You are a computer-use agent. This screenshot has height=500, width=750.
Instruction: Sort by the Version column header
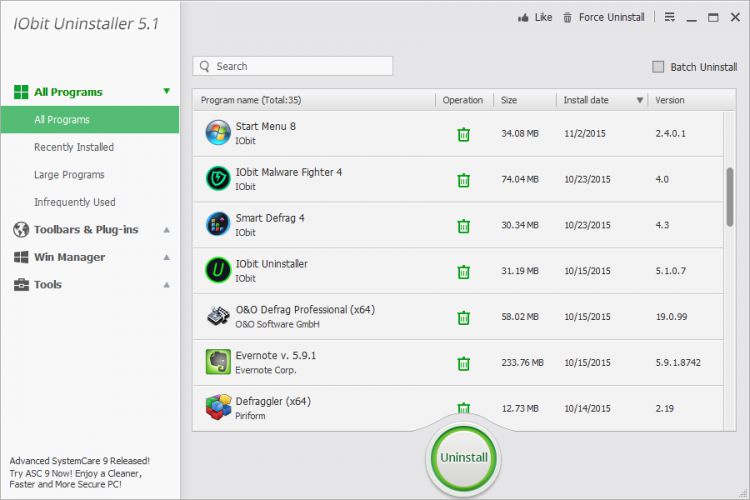(x=670, y=100)
